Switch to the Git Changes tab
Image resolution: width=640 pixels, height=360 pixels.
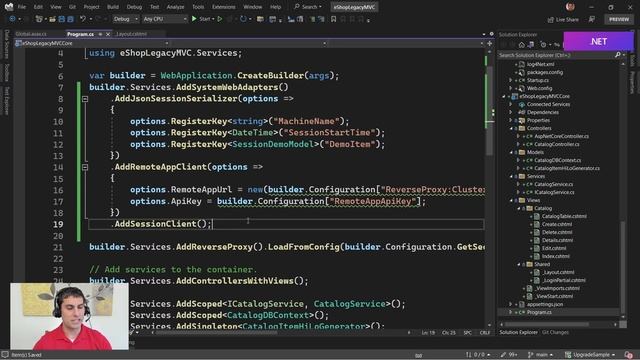(555, 332)
